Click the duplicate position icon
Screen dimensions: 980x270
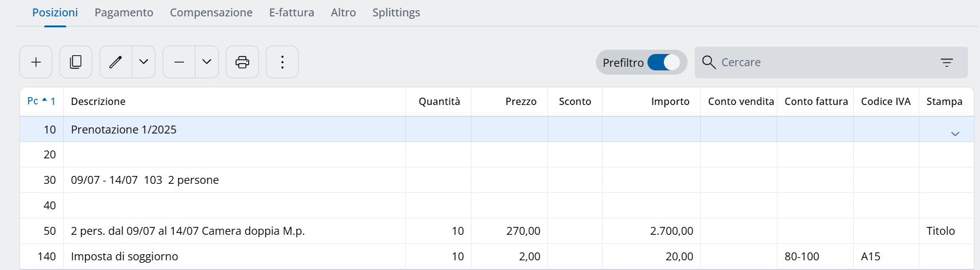pos(76,62)
